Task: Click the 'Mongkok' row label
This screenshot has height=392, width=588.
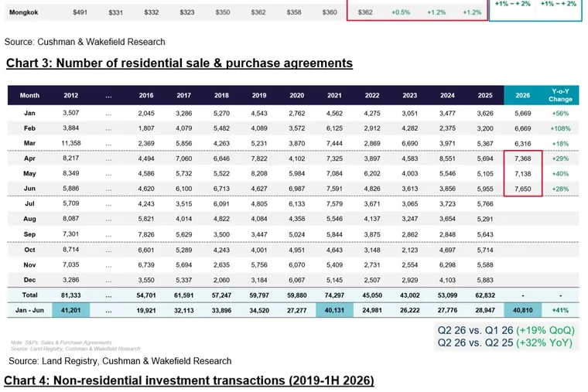Action: (x=24, y=12)
